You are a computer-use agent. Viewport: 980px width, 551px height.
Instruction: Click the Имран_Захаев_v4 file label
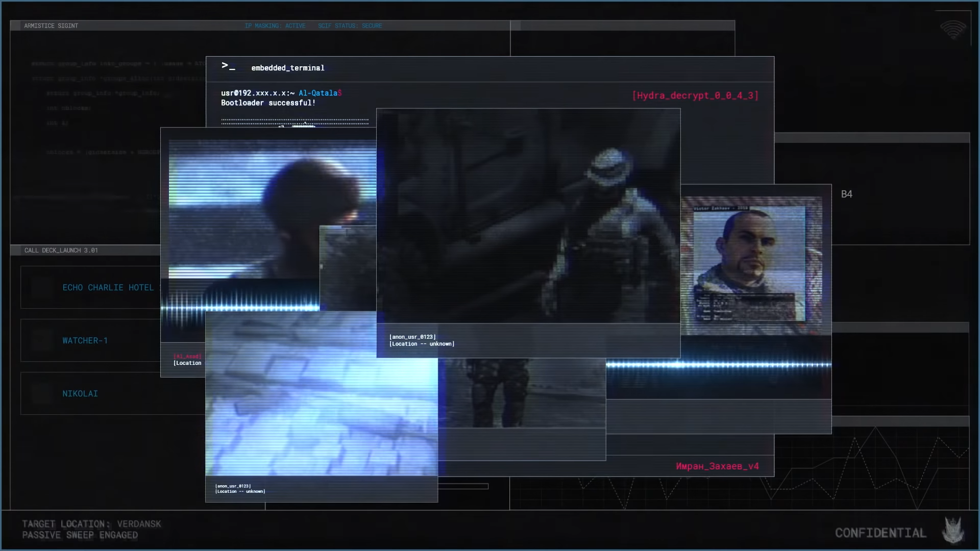[x=717, y=466]
